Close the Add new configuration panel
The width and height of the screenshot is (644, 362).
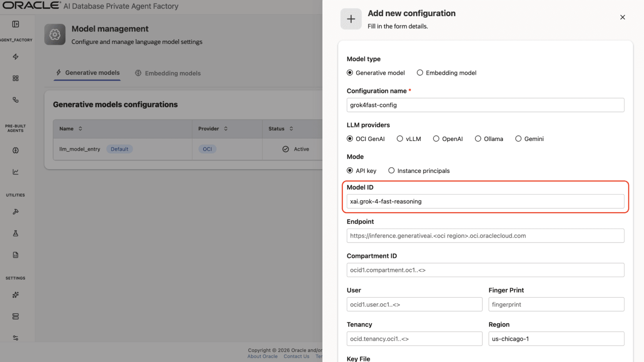coord(623,17)
